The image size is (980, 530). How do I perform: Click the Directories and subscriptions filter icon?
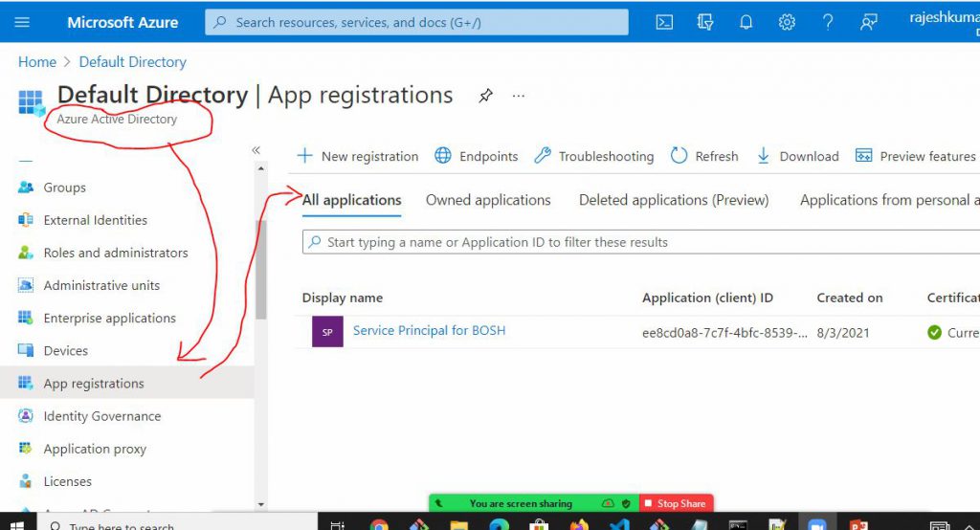(x=705, y=22)
